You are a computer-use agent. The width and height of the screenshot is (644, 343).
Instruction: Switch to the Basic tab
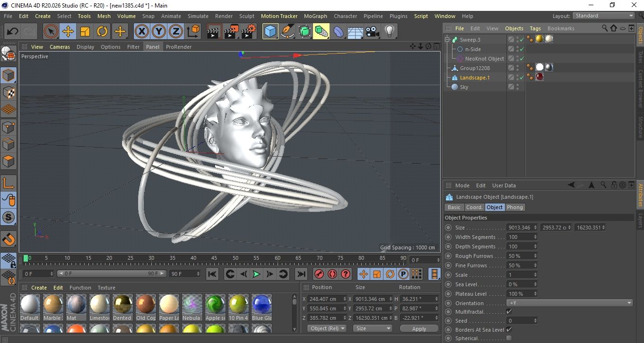coord(454,207)
